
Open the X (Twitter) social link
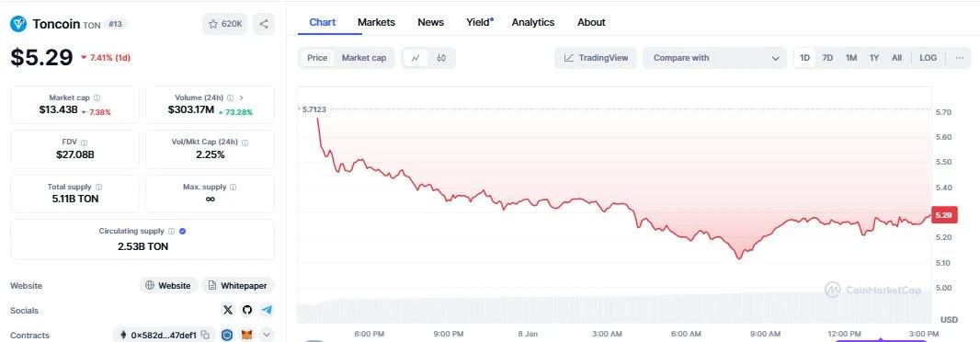pyautogui.click(x=227, y=310)
